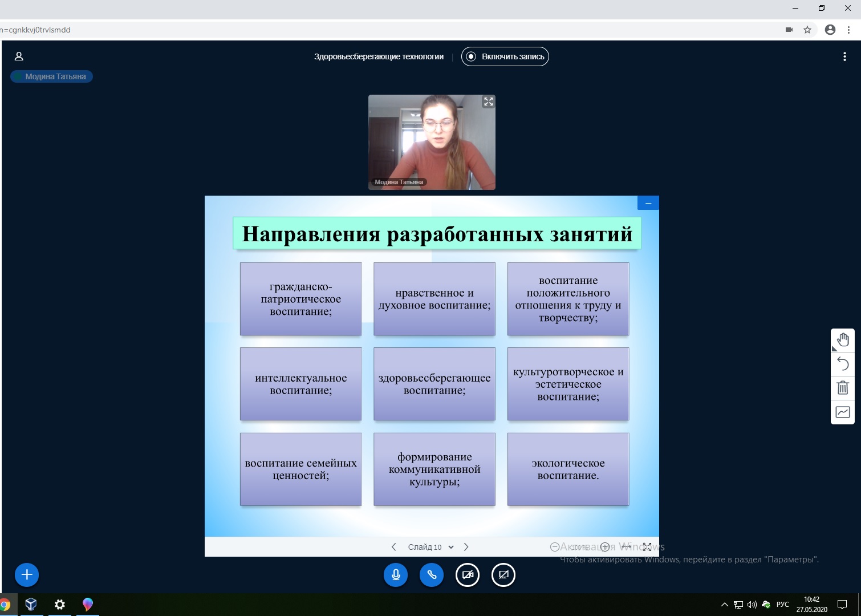Screen dimensions: 861x616
Task: Expand the webcam video to fullscreen
Action: tap(489, 102)
